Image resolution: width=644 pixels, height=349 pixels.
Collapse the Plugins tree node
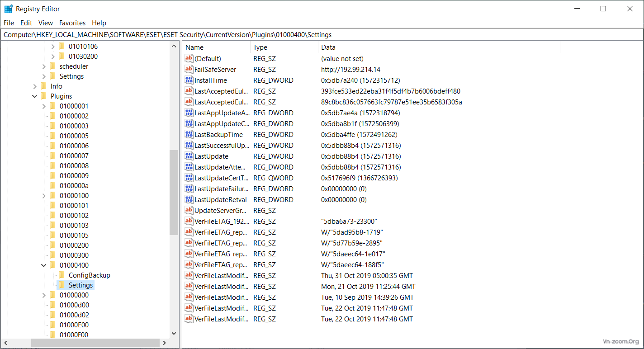35,96
